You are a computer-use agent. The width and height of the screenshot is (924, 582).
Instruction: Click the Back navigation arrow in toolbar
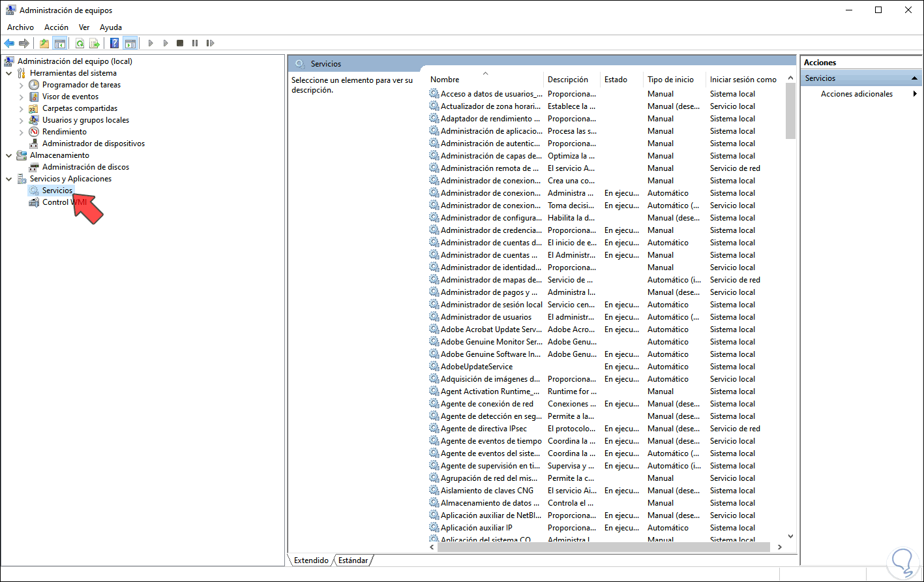point(9,42)
